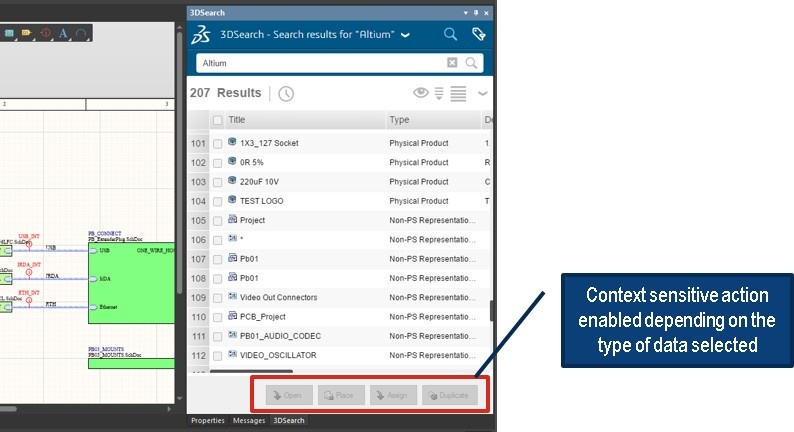
Task: Select the place arc tool
Action: (81, 33)
